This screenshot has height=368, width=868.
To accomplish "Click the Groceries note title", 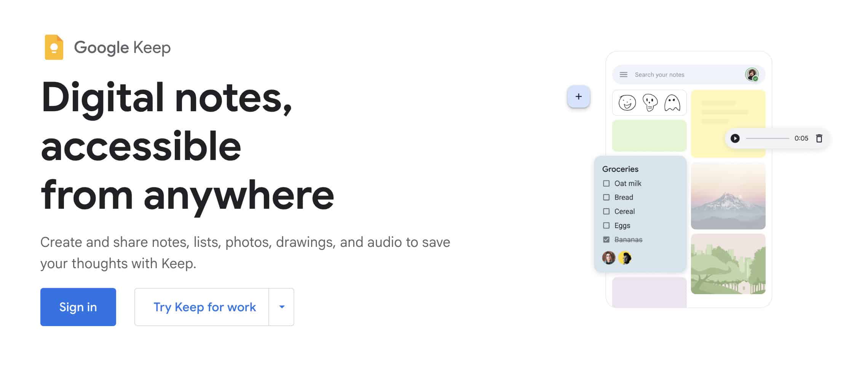I will (x=620, y=169).
